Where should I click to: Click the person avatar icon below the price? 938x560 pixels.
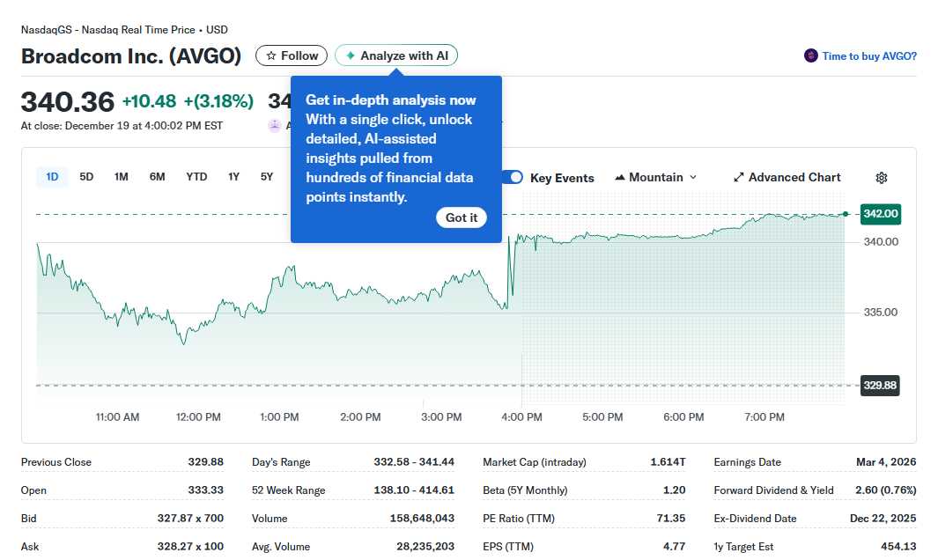(x=276, y=125)
